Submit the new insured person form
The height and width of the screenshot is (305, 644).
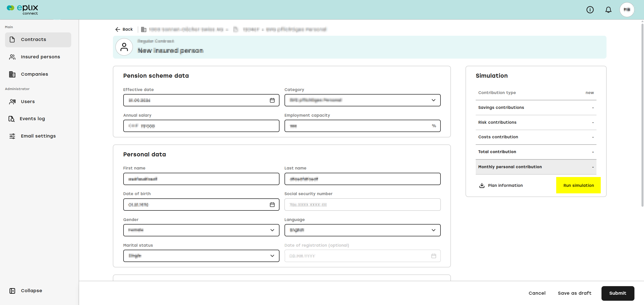point(618,293)
